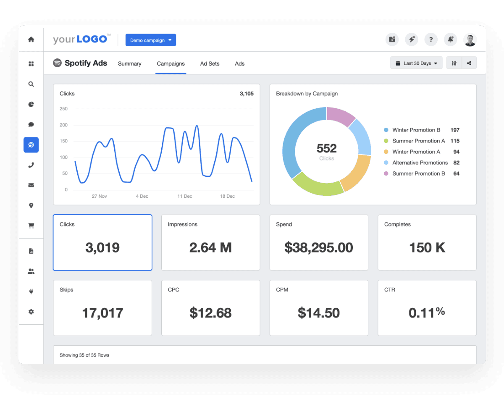Open the filter sliders icon beside share
Image resolution: width=504 pixels, height=420 pixels.
coord(454,63)
